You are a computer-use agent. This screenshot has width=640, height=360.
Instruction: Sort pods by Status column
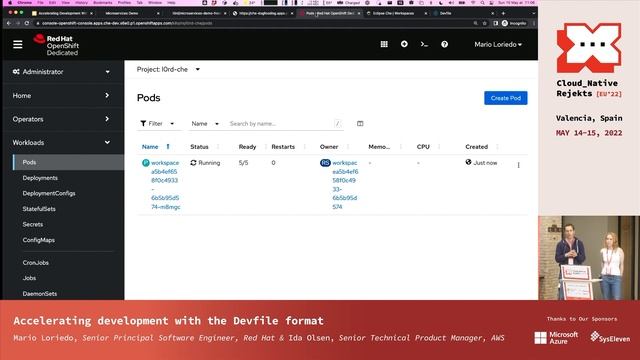point(199,147)
